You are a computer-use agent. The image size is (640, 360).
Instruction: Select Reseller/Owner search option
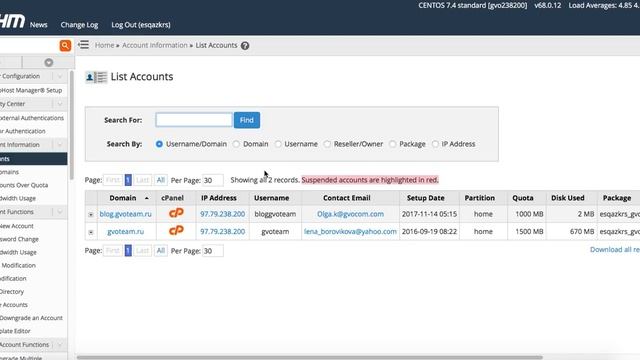[x=327, y=144]
